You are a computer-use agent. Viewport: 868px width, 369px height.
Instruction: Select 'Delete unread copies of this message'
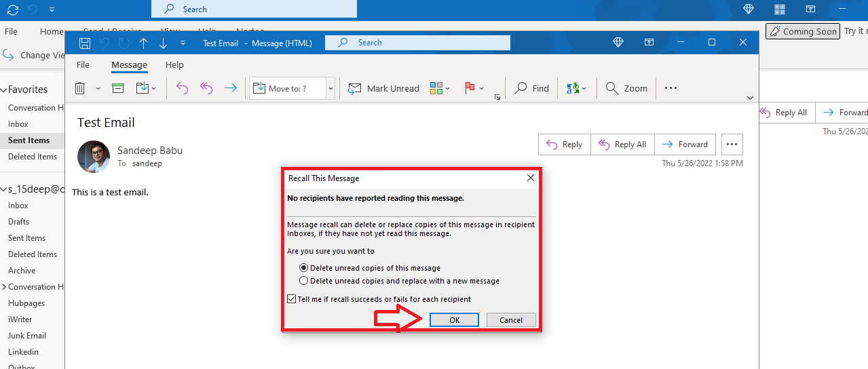point(370,268)
